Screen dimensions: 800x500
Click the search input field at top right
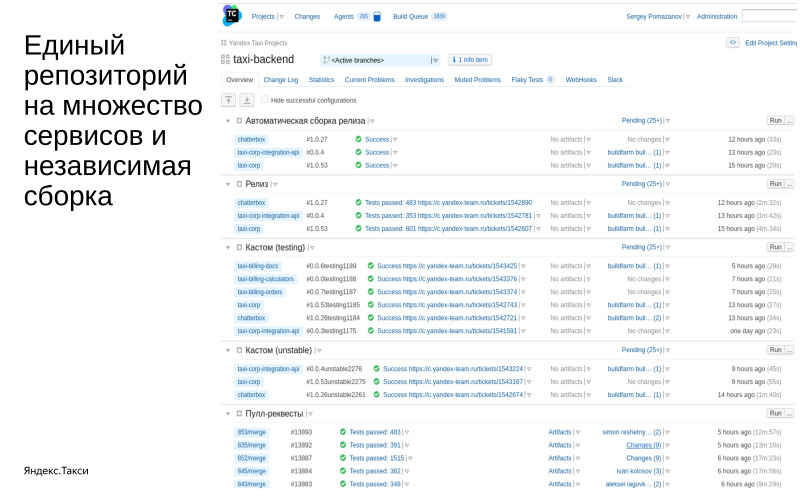click(x=770, y=16)
